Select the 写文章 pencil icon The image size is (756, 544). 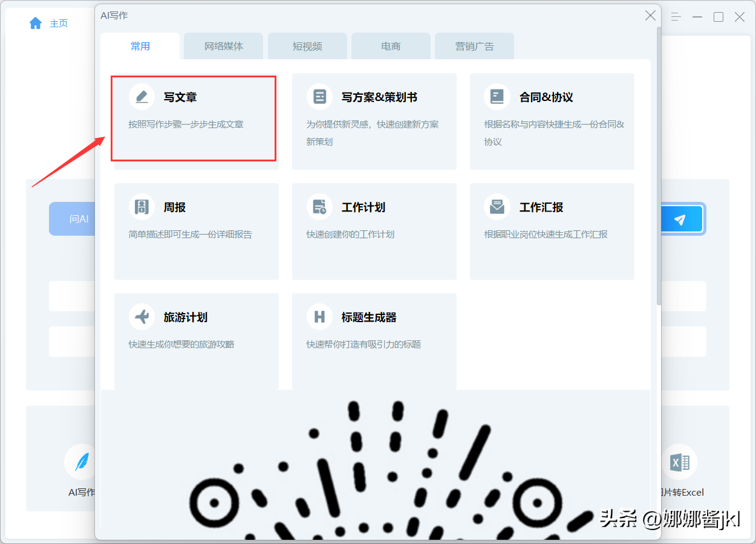(141, 96)
